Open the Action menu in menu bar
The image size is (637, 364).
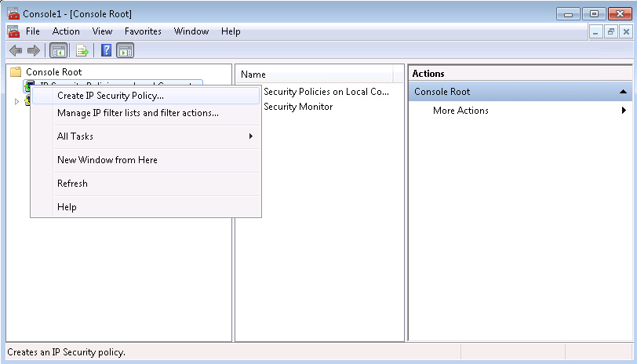tap(66, 31)
